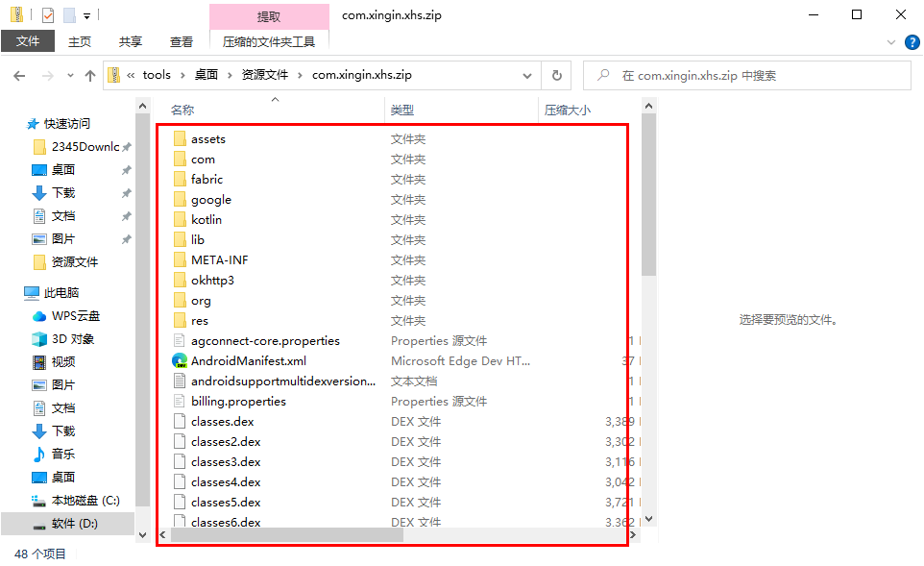Click the back navigation arrow
This screenshot has width=924, height=566.
point(17,75)
